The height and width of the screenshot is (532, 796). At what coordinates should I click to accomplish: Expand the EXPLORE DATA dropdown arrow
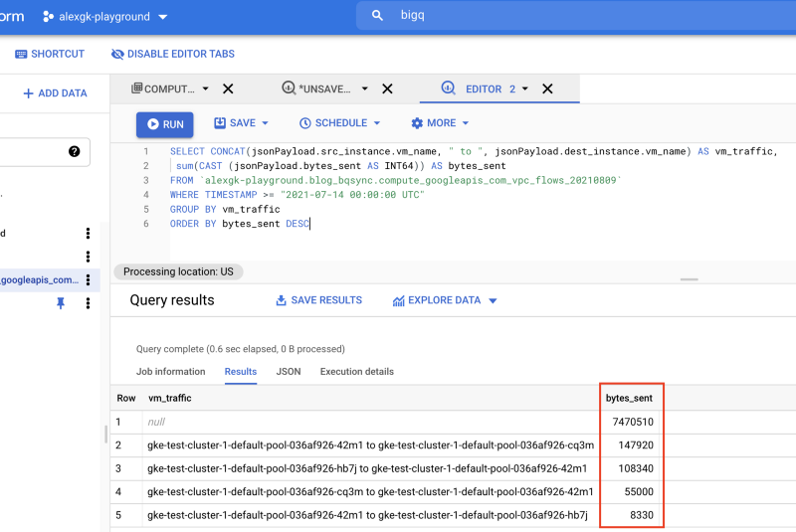click(493, 300)
